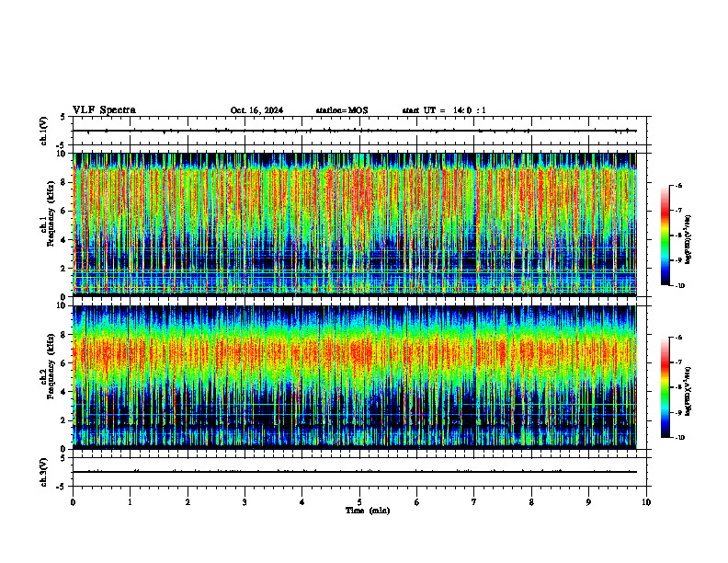
Task: Click the "2" kHz tick on ch.2 frequency axis
Action: click(63, 420)
